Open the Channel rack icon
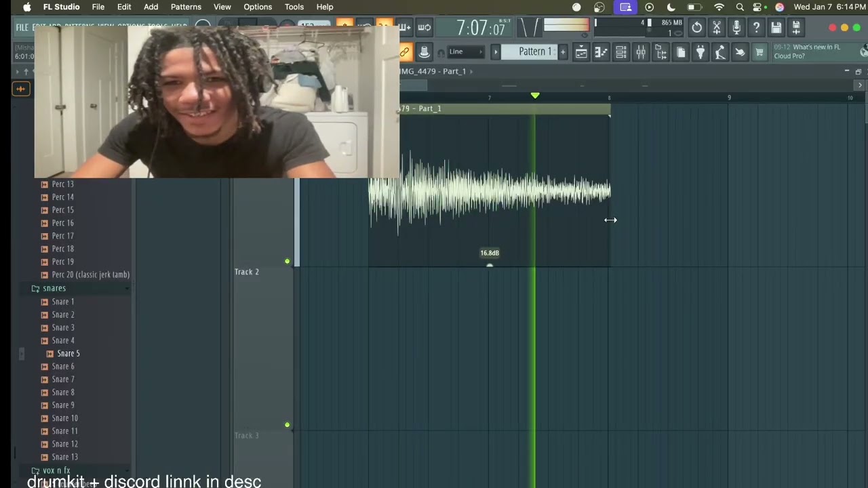868x488 pixels. tap(620, 52)
